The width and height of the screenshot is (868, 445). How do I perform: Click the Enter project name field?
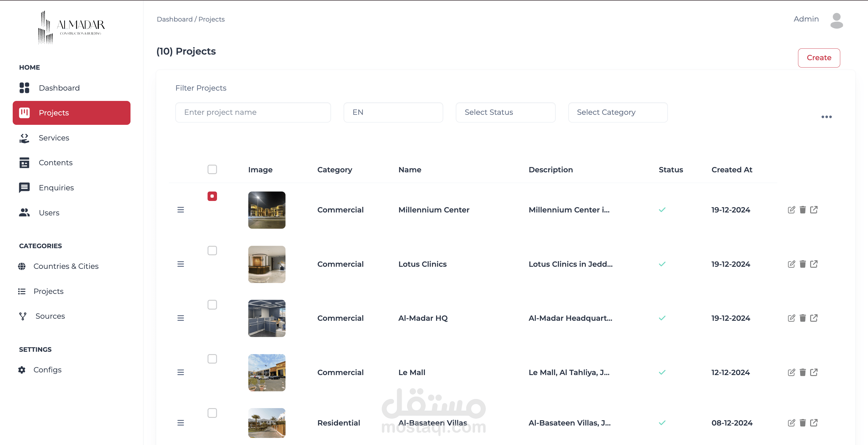click(x=253, y=112)
